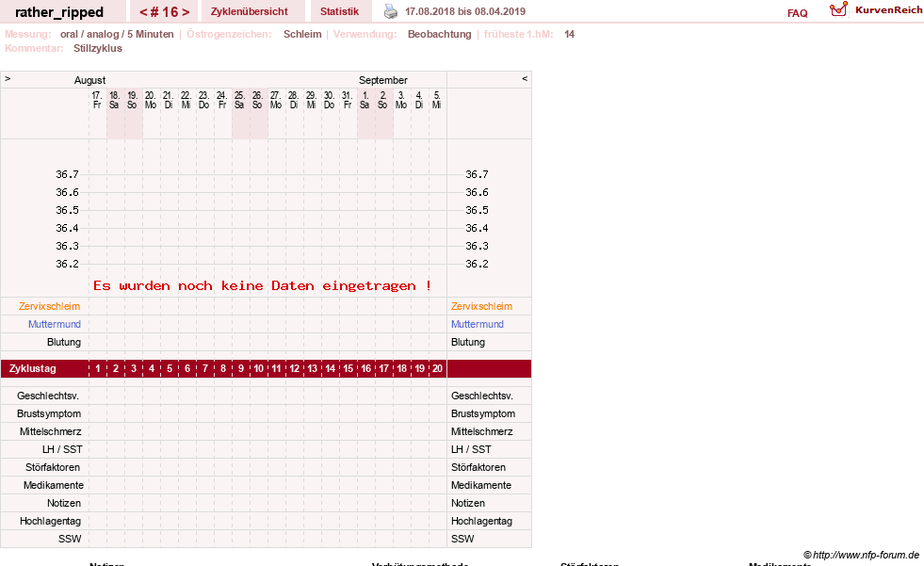The height and width of the screenshot is (566, 924).
Task: Click the Beobachtung value text
Action: (440, 34)
